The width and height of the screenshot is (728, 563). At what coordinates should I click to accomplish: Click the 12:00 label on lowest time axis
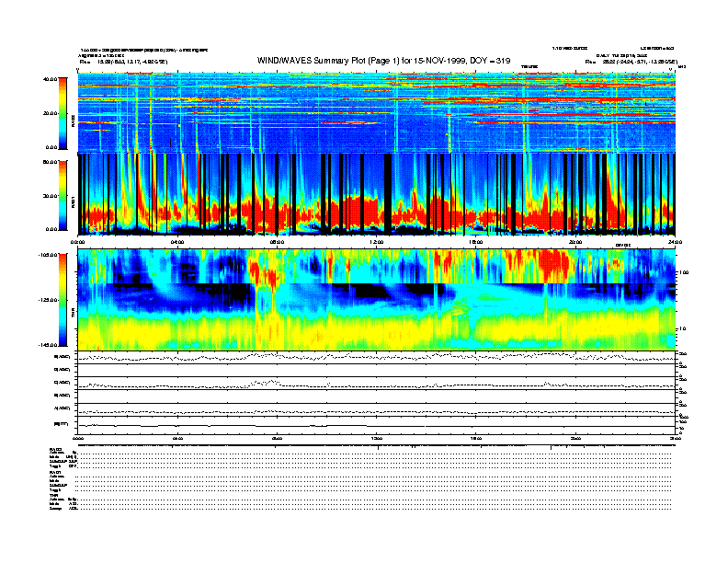[x=377, y=438]
